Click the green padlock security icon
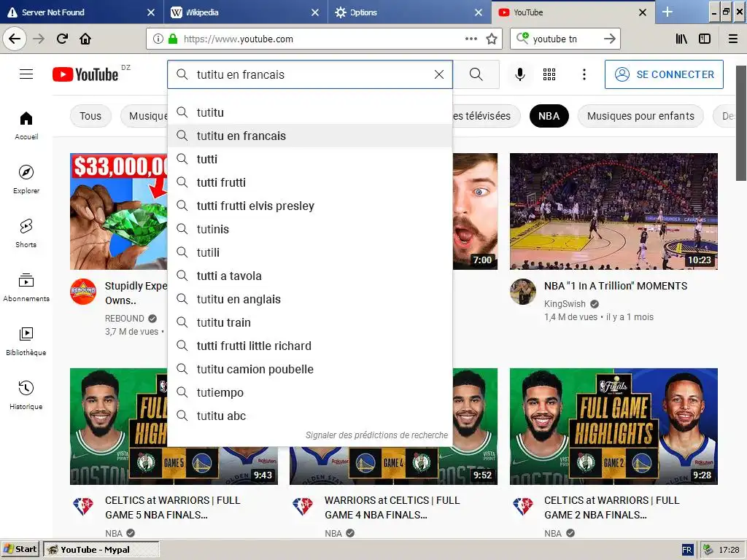Screen dimensions: 747x560 173,39
